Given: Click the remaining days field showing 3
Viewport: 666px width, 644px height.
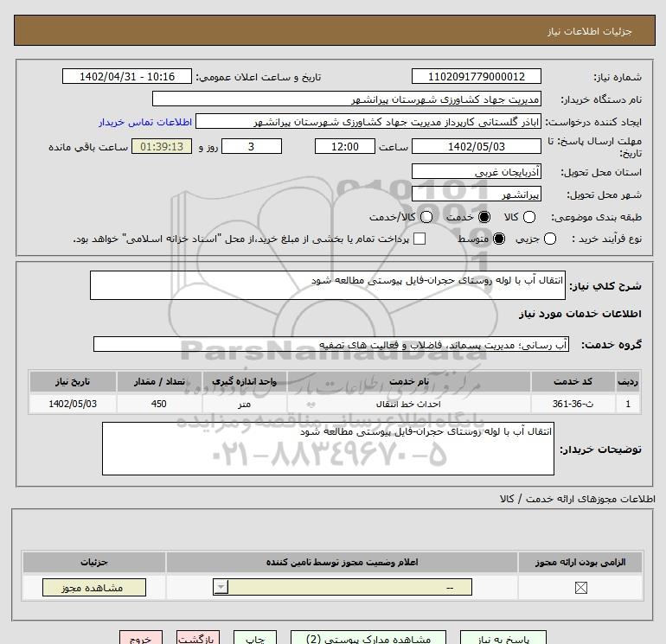Looking at the screenshot, I should click(252, 146).
